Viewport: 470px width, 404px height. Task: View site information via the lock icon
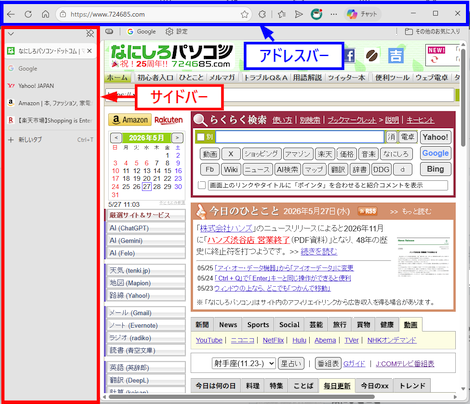click(63, 14)
